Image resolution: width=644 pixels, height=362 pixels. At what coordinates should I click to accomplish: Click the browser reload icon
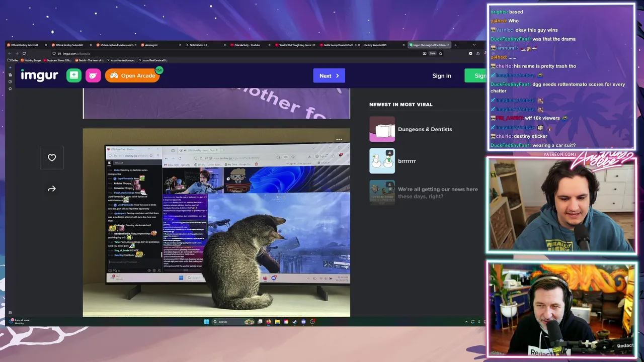click(x=24, y=53)
